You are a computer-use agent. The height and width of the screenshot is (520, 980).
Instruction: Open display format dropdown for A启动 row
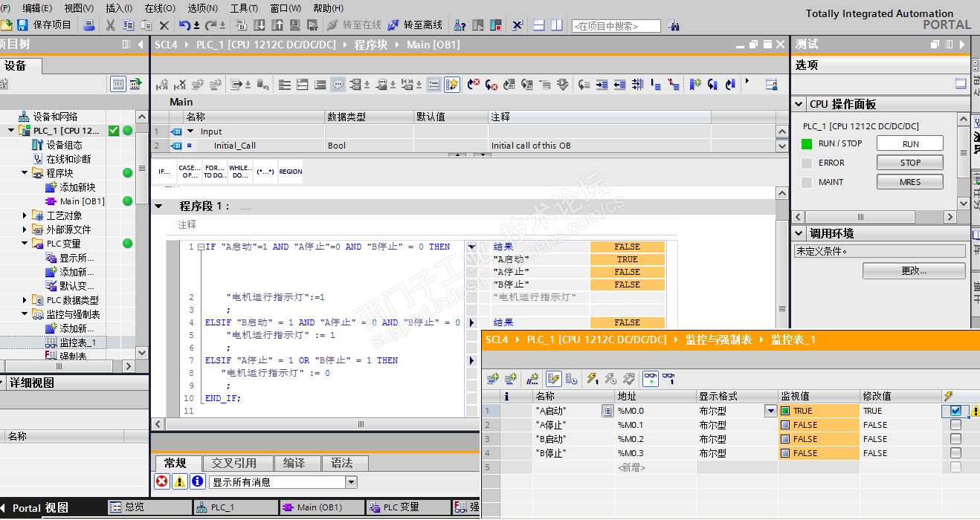pyautogui.click(x=770, y=411)
